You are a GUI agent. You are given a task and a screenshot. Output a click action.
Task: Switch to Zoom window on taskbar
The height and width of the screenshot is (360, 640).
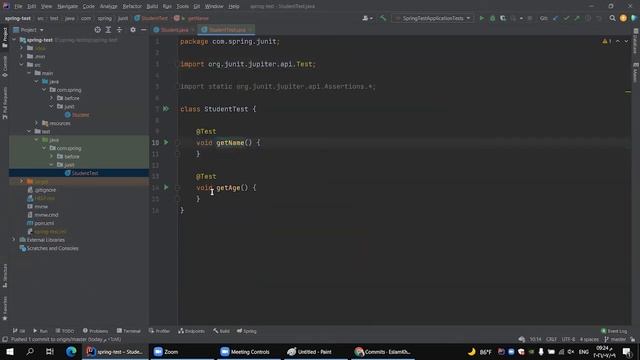(182, 352)
